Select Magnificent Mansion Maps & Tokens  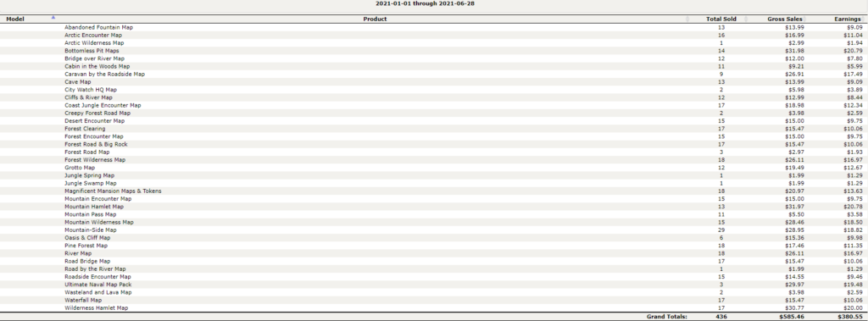pyautogui.click(x=113, y=191)
